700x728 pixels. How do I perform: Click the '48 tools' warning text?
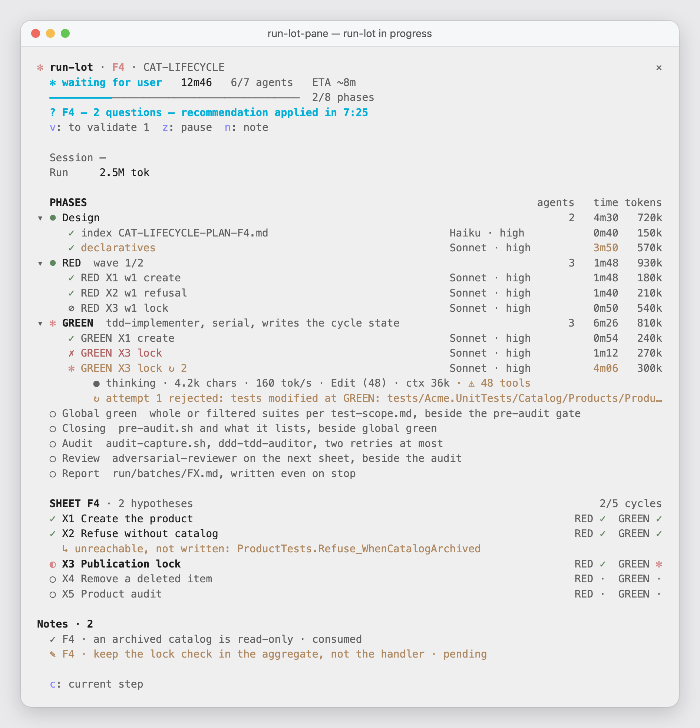pyautogui.click(x=505, y=383)
